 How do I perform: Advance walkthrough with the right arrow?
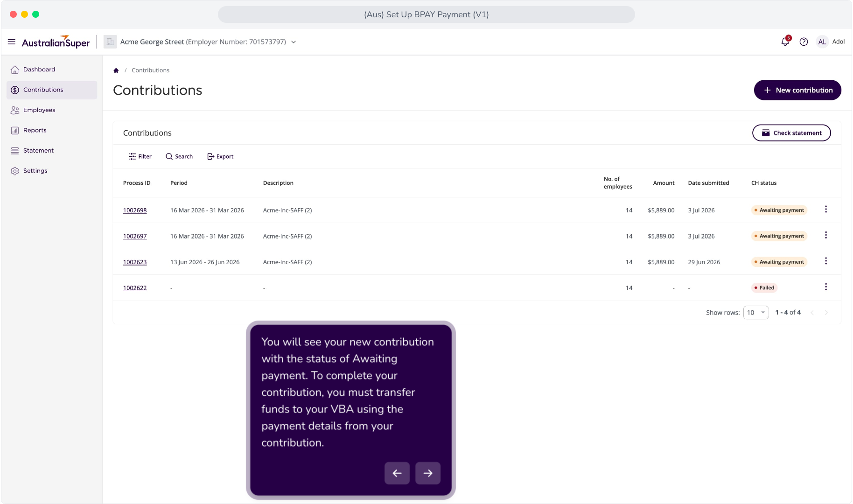428,473
